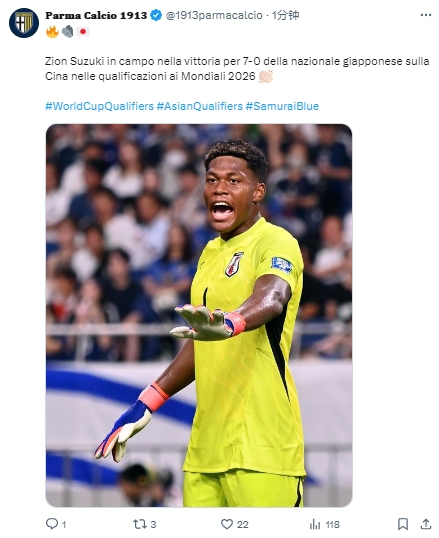Share the post via upload icon

[426, 524]
